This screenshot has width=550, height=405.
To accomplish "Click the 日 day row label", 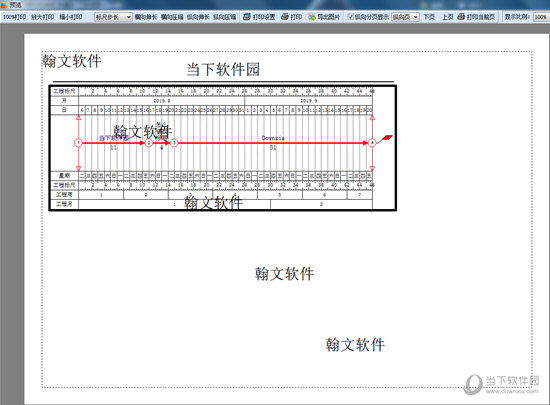I will 64,110.
